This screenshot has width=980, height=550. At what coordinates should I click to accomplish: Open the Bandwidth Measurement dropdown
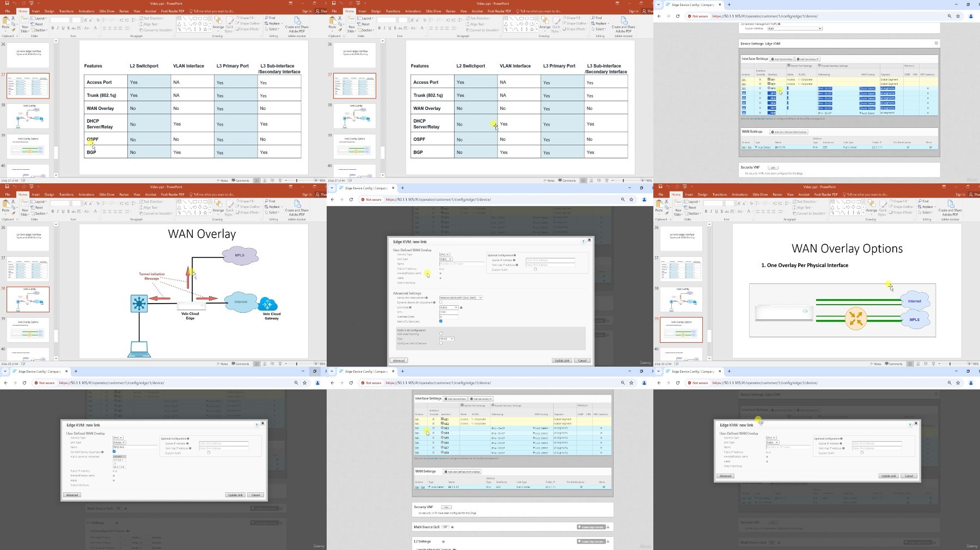click(x=461, y=298)
